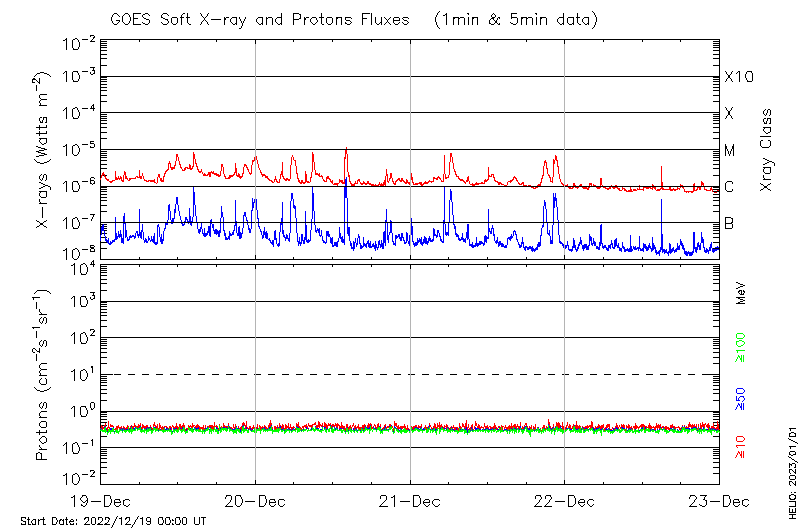Image resolution: width=800 pixels, height=530 pixels.
Task: Select the 23-Dec date label on x-axis
Action: point(718,501)
